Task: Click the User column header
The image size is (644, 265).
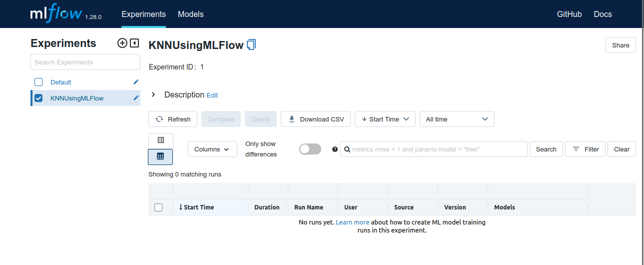Action: [x=351, y=207]
